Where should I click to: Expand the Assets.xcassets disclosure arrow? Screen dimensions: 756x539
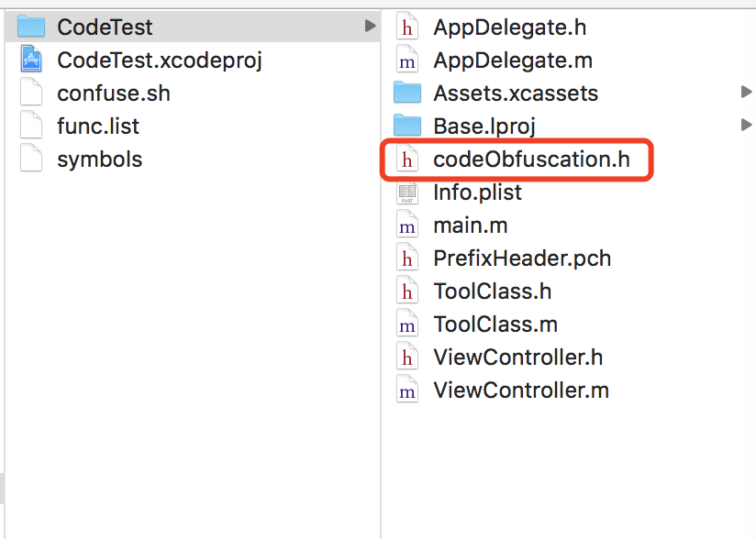pos(746,93)
